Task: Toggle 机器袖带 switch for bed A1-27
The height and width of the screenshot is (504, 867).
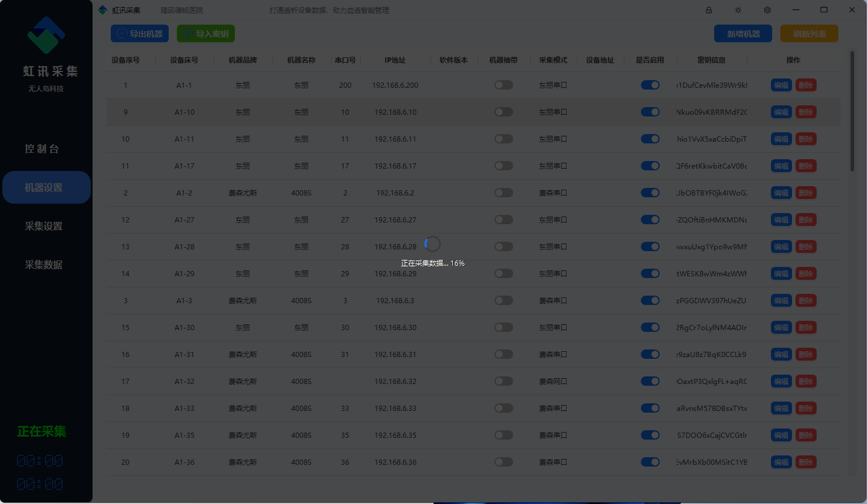Action: tap(504, 220)
